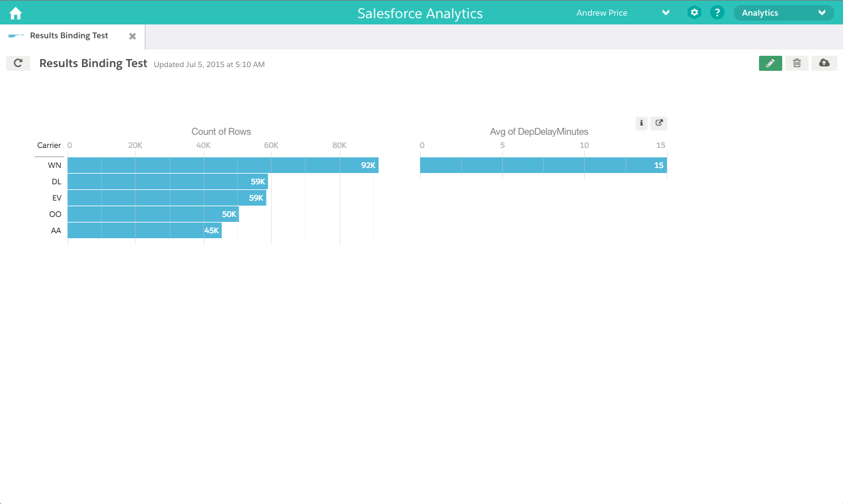Click the cloud upload icon
Viewport: 843px width, 504px height.
(x=824, y=63)
